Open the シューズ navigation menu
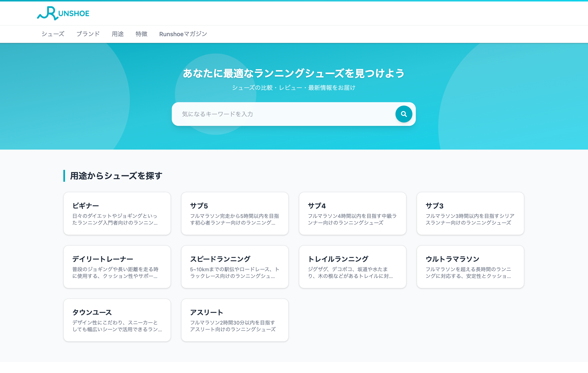The width and height of the screenshot is (588, 373). click(53, 34)
